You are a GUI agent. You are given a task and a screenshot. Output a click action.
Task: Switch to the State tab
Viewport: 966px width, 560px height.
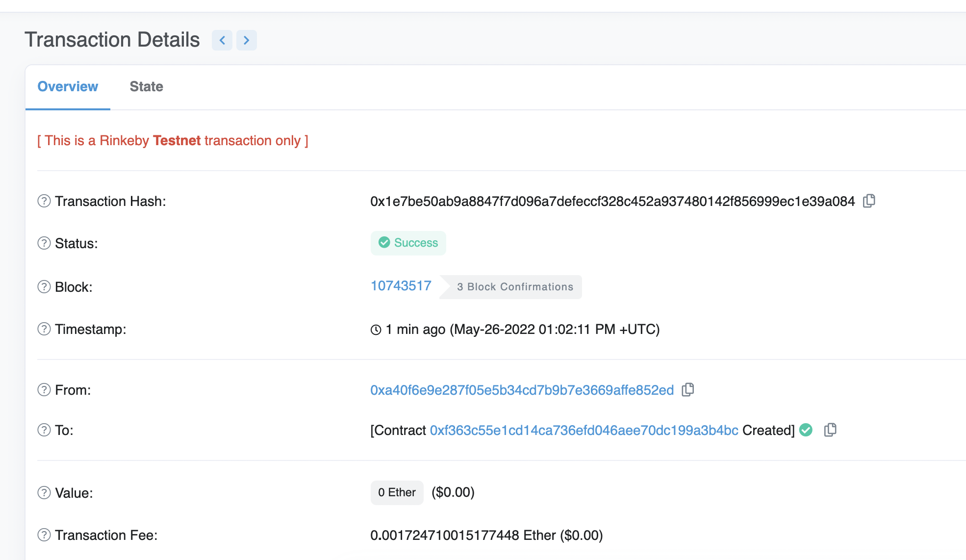tap(146, 87)
